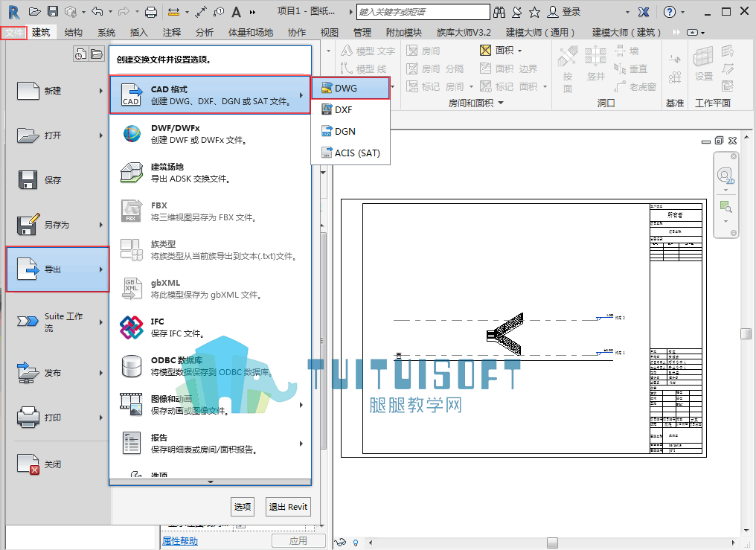Choose DWG from the CAD format flyout
756x550 pixels.
click(350, 89)
